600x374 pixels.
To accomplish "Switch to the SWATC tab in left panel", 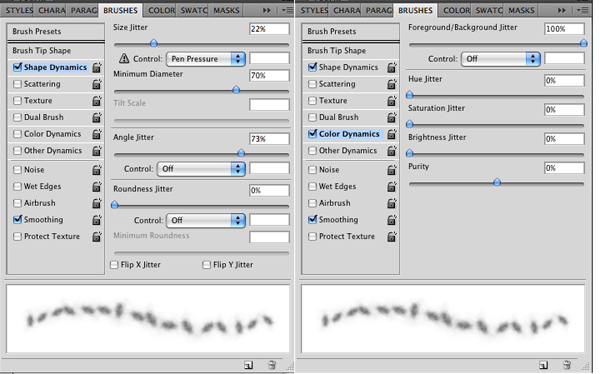I will click(194, 10).
